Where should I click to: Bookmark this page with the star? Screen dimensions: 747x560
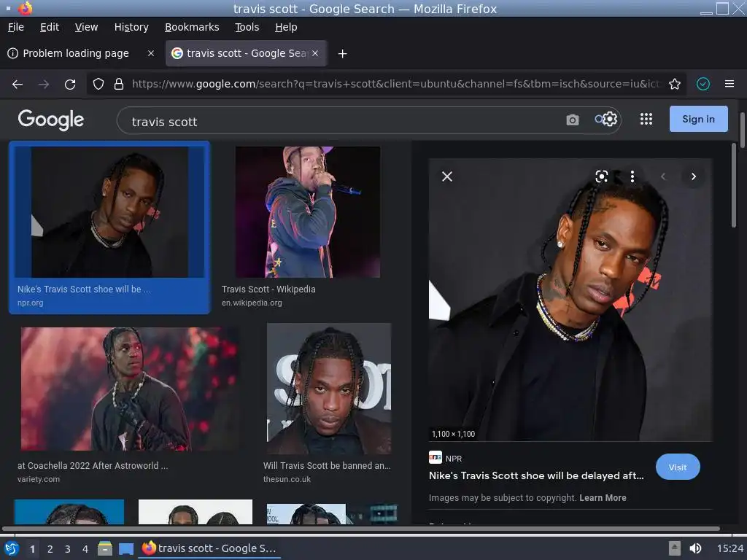(x=675, y=85)
